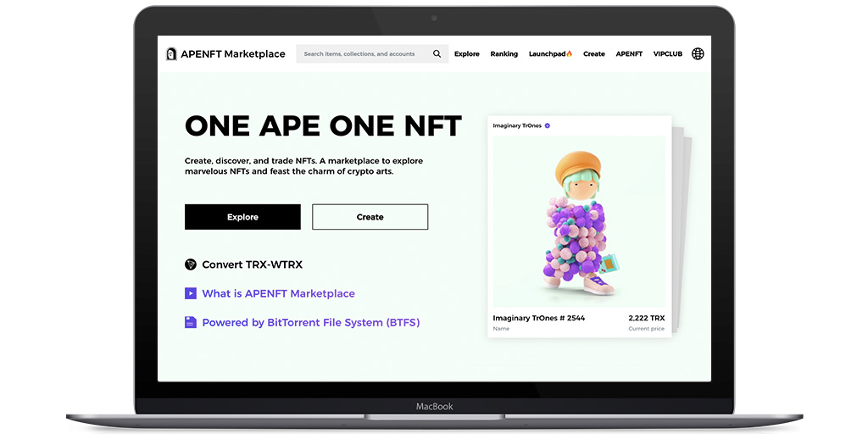The width and height of the screenshot is (868, 434).
Task: Click the TRON icon beside Convert TRX-WTRX
Action: pos(191,264)
